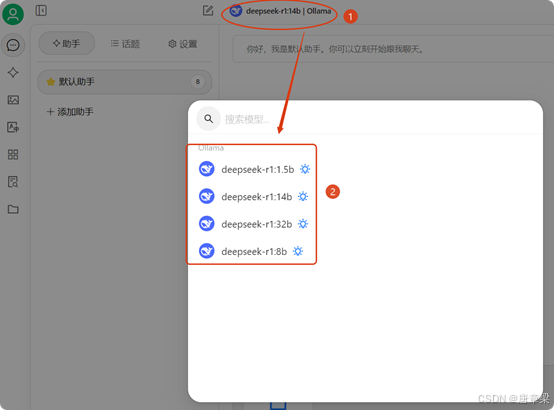Viewport: 554px width, 410px height.
Task: Click the 添加助手 button
Action: pos(70,112)
